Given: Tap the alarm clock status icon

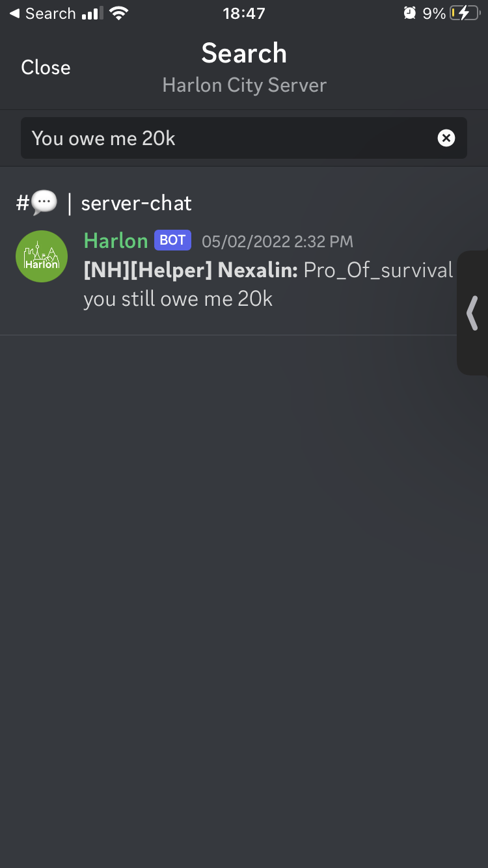Looking at the screenshot, I should point(409,13).
